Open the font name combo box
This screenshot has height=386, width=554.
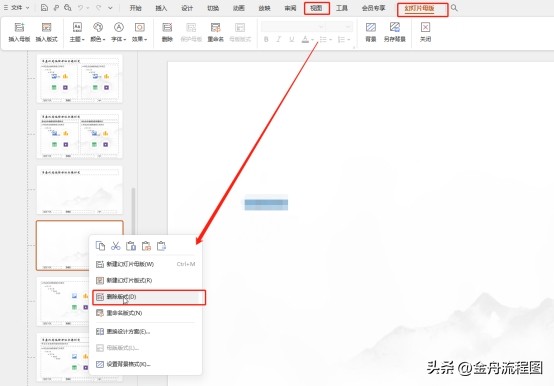click(293, 27)
